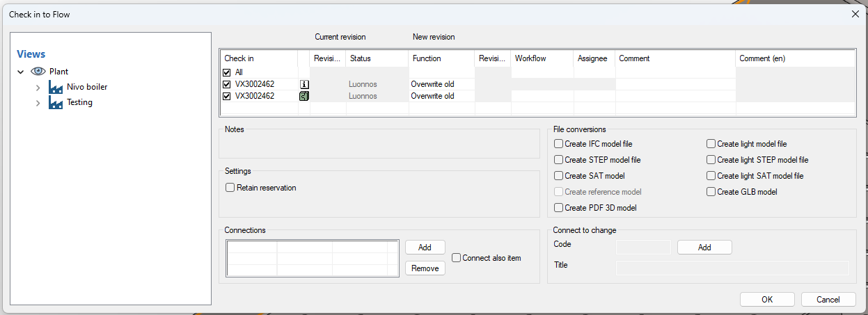Click Comment cell of first VX3002462 row
The width and height of the screenshot is (868, 315).
tap(674, 84)
